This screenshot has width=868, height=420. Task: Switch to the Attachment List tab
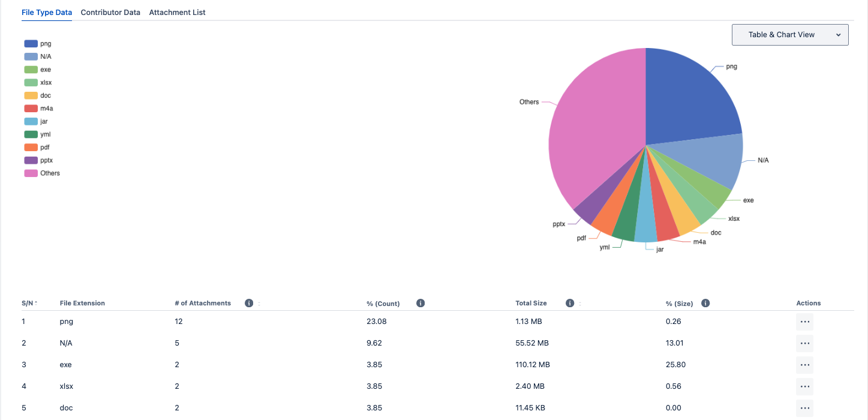177,13
